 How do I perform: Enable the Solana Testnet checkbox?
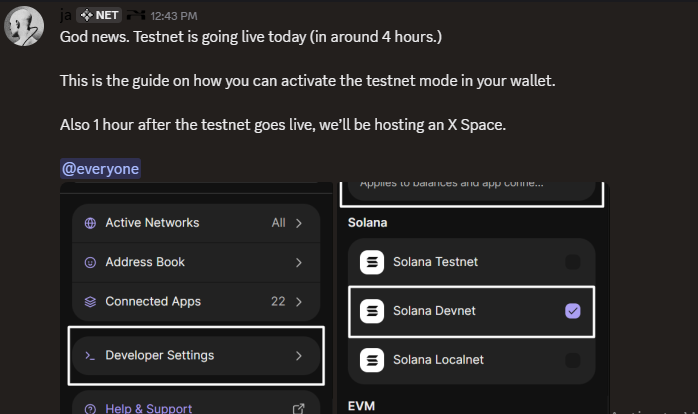572,262
